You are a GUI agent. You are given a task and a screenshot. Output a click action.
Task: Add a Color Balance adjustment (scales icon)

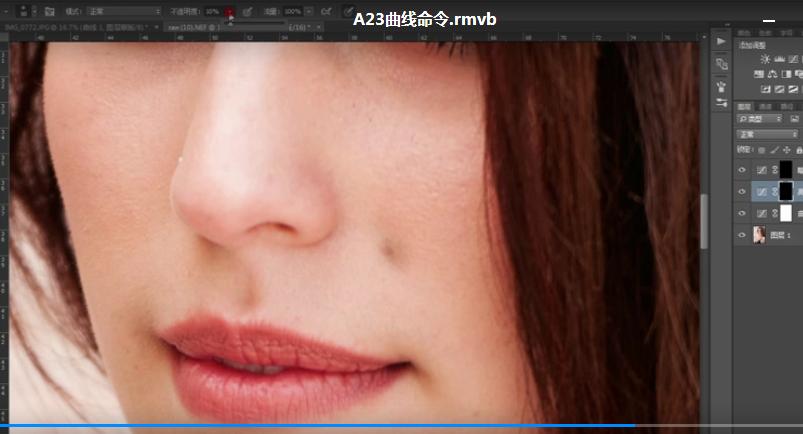click(x=775, y=74)
